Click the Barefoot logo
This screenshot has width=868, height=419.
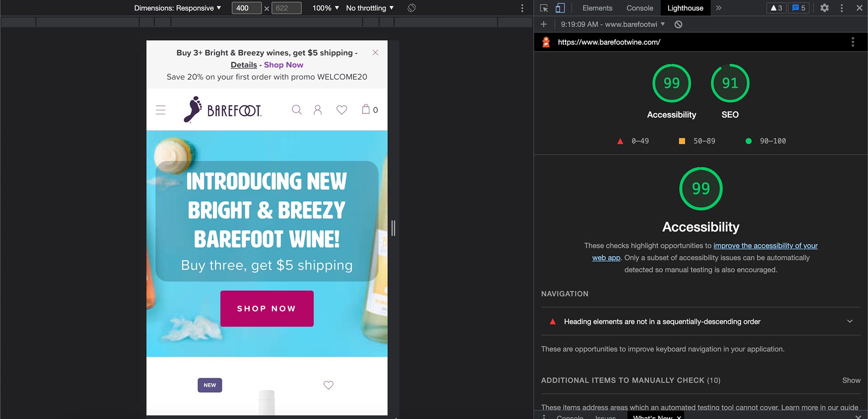click(x=222, y=109)
